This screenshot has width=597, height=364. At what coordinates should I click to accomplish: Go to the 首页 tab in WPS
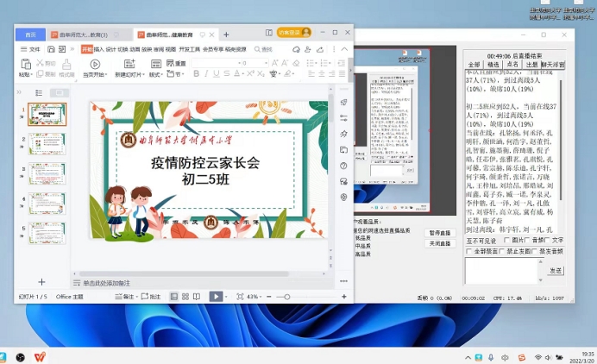(x=30, y=35)
